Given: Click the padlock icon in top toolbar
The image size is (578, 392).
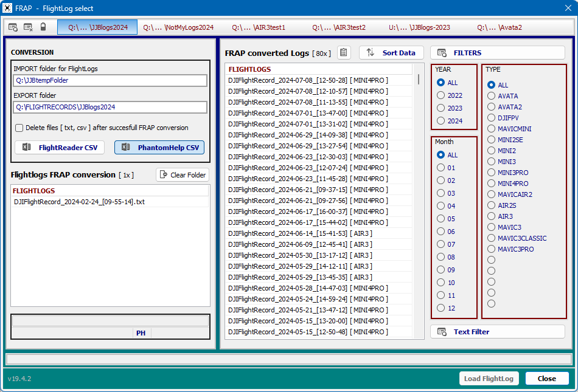Looking at the screenshot, I should click(43, 27).
